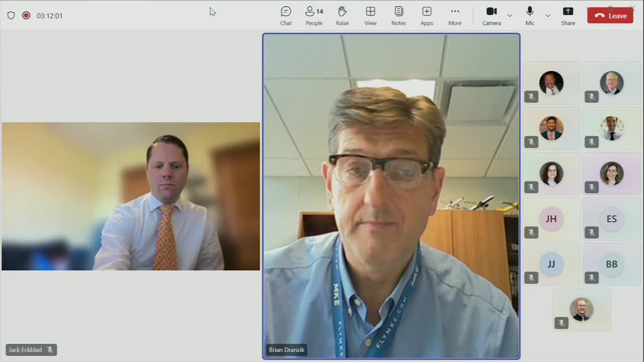Open meeting Notes

[398, 16]
